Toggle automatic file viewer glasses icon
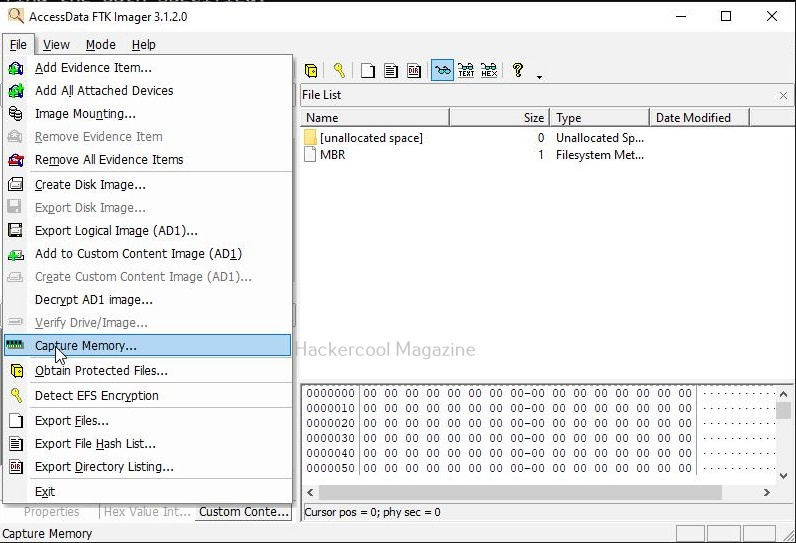 click(441, 70)
